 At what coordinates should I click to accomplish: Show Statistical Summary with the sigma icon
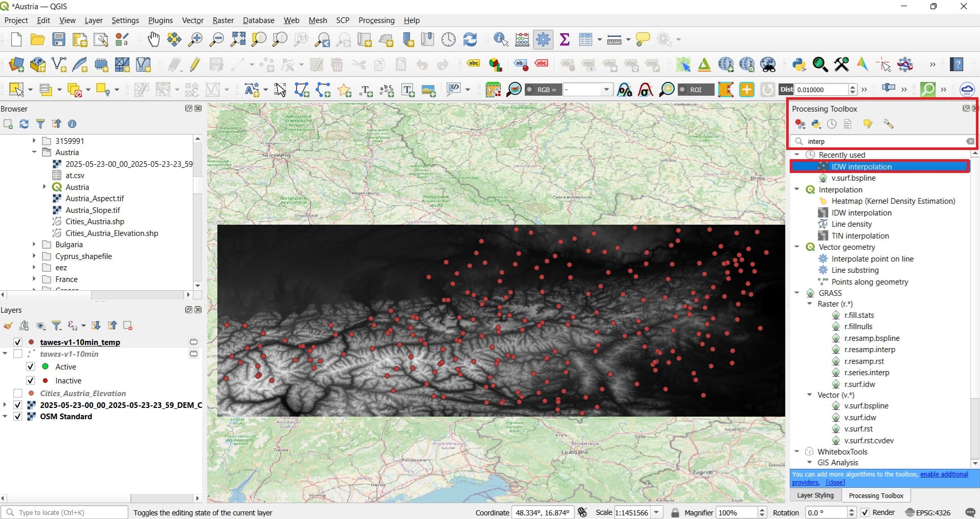[565, 39]
